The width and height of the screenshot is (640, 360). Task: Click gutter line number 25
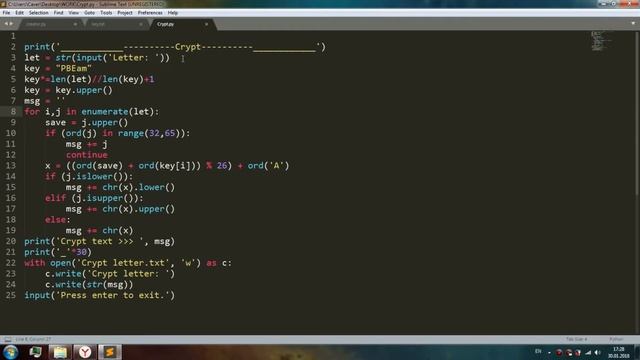pyautogui.click(x=11, y=295)
